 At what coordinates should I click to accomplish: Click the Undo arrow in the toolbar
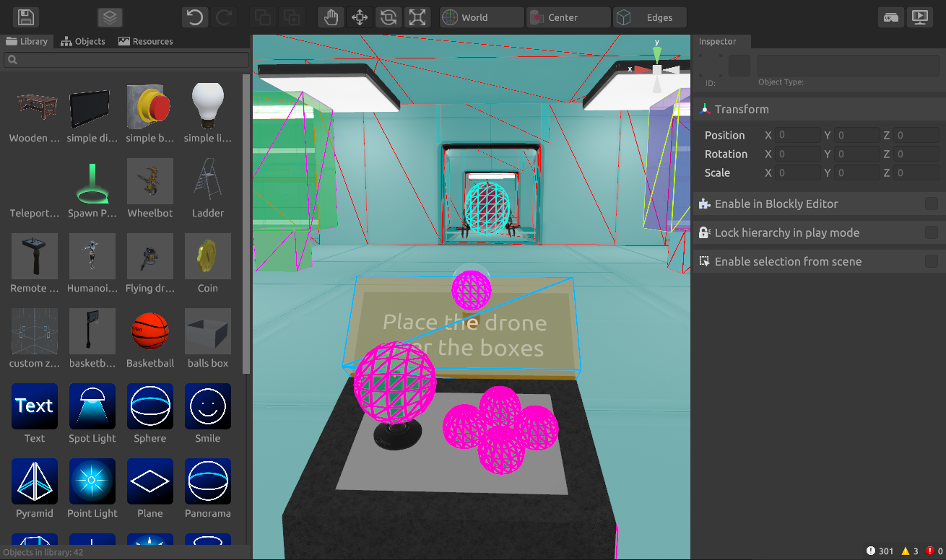pyautogui.click(x=194, y=17)
